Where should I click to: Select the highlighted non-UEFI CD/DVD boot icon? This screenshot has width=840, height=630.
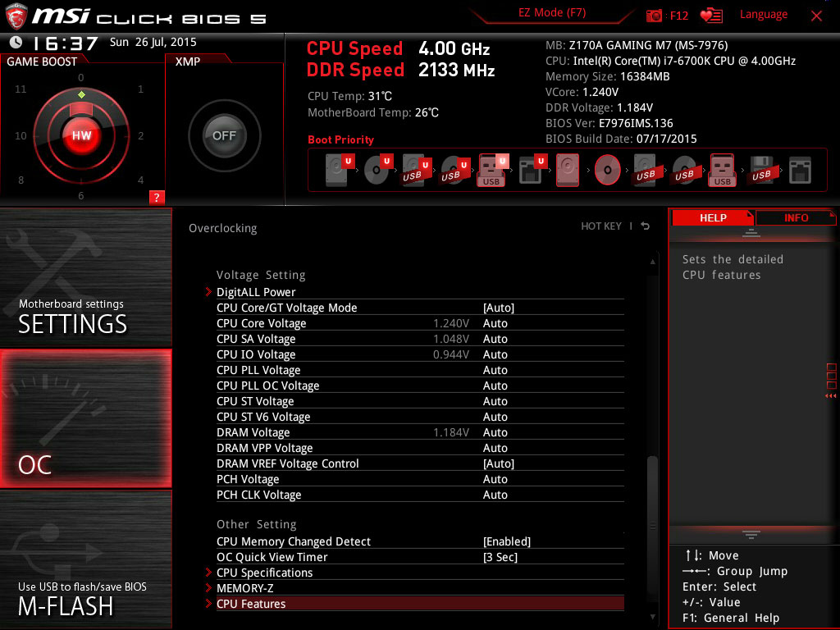pos(607,171)
